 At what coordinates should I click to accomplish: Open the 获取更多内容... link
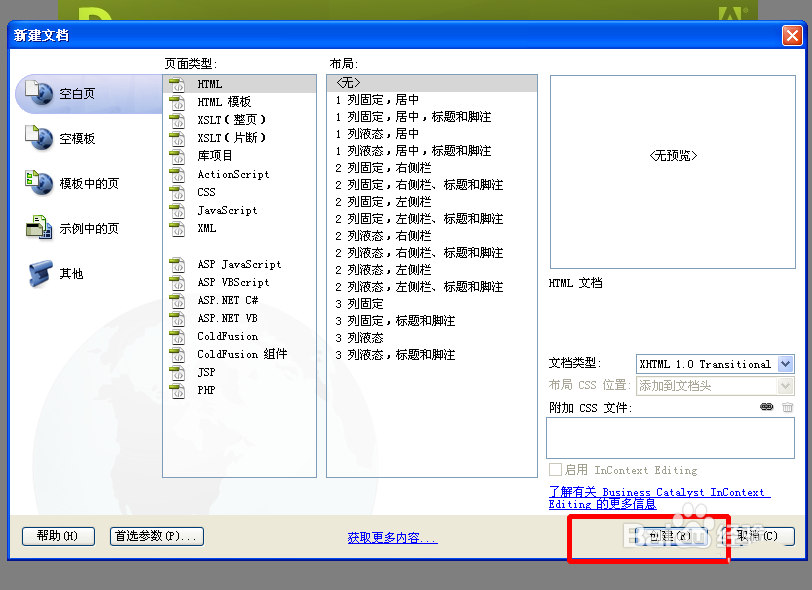coord(393,538)
